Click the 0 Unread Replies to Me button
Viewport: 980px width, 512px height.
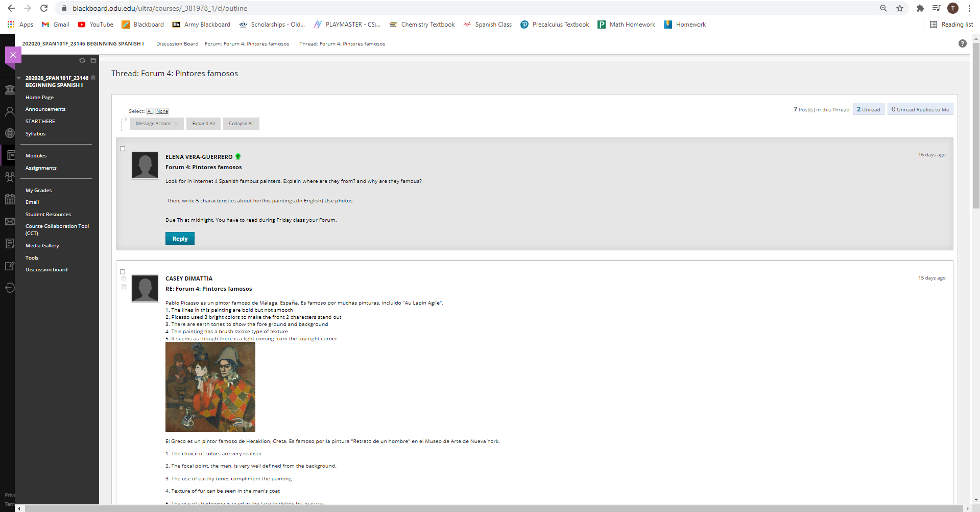click(920, 109)
